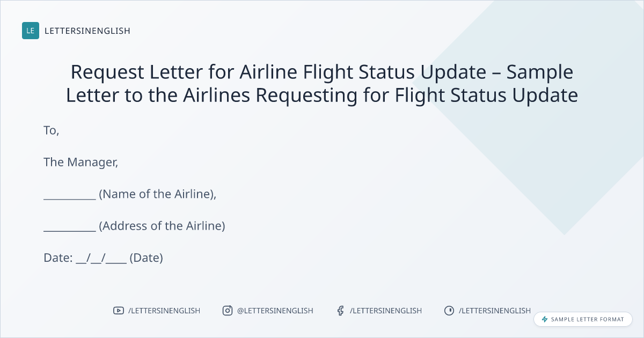Click the lightning bolt icon in badge

click(545, 319)
